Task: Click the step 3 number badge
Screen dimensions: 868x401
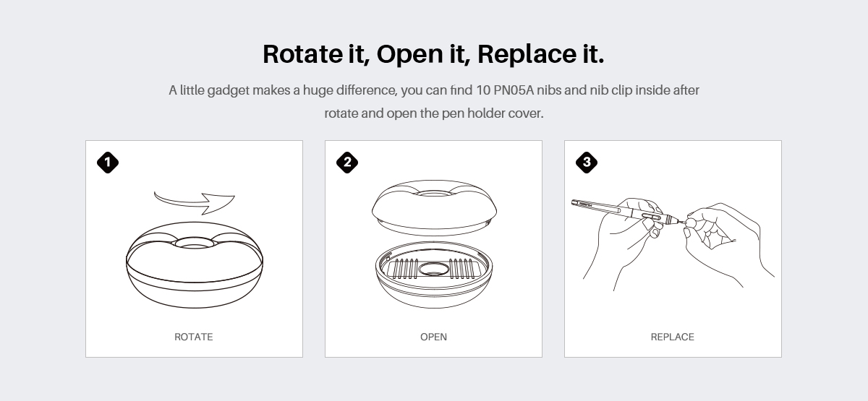Action: point(587,163)
